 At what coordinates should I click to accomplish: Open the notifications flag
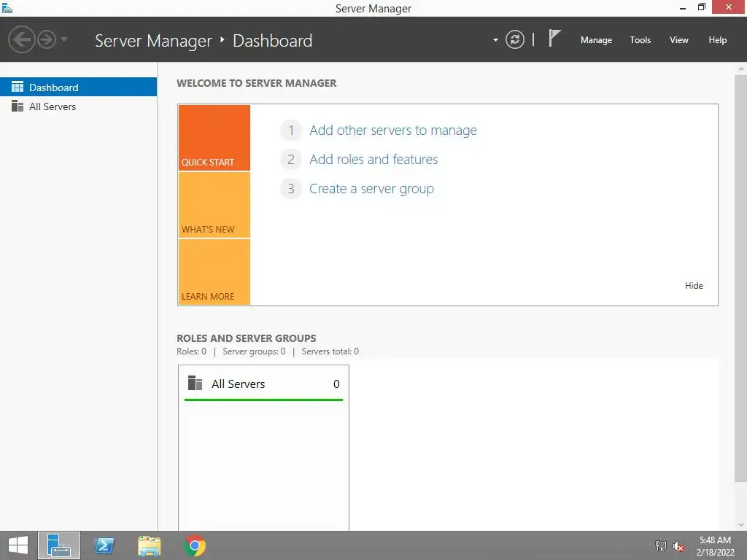coord(554,38)
